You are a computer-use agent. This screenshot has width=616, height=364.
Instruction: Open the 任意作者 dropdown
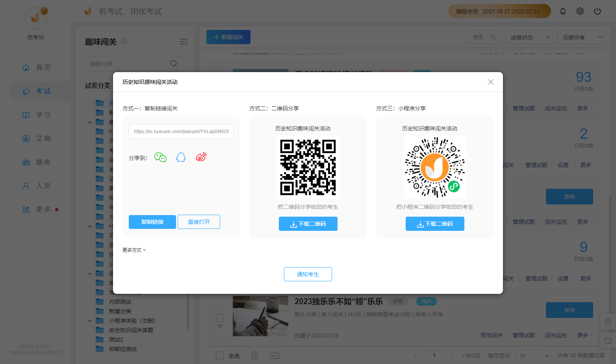point(581,37)
